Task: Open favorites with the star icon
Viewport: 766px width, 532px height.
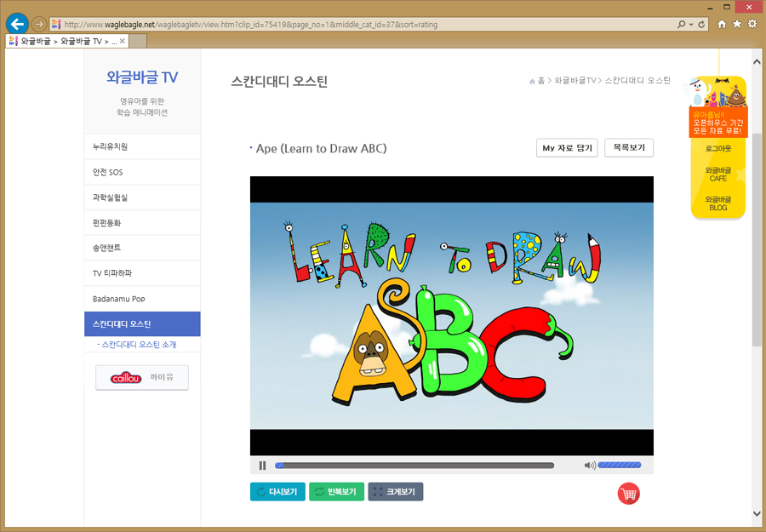Action: coord(737,24)
